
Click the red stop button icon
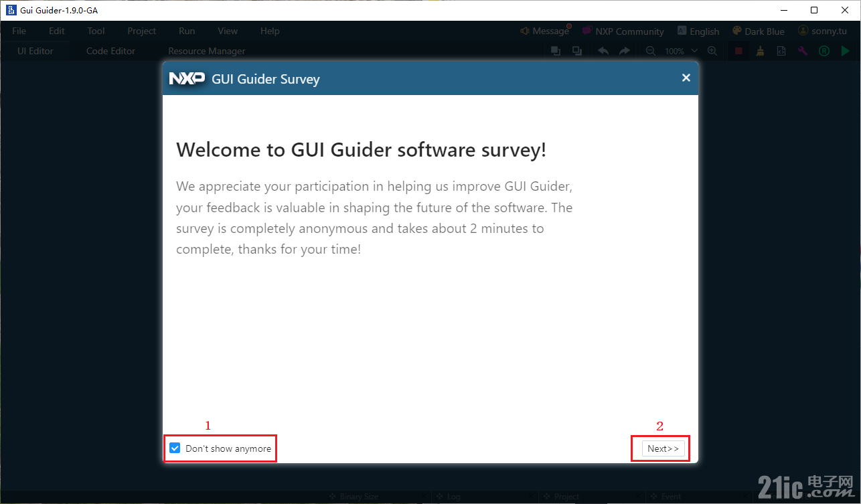tap(738, 51)
